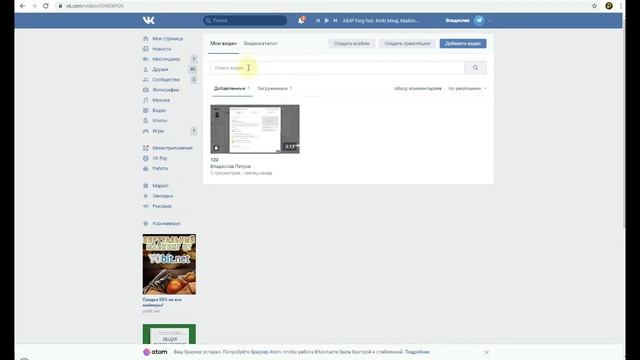Open Друзья in the sidebar
Screen dimensions: 640x360
point(160,69)
